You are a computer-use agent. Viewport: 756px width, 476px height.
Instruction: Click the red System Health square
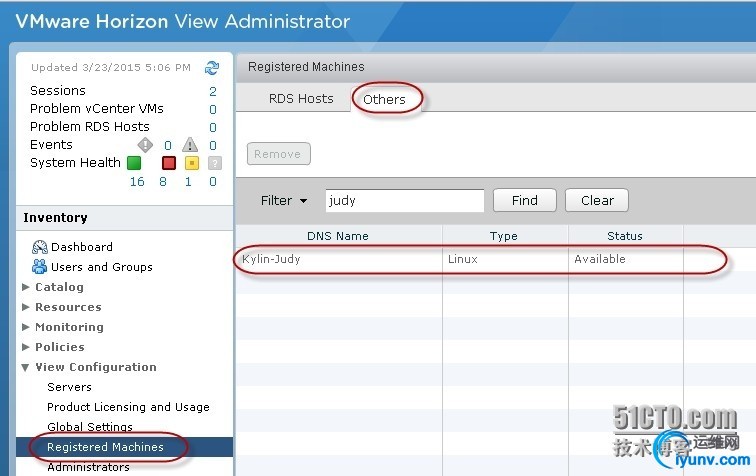pyautogui.click(x=169, y=163)
